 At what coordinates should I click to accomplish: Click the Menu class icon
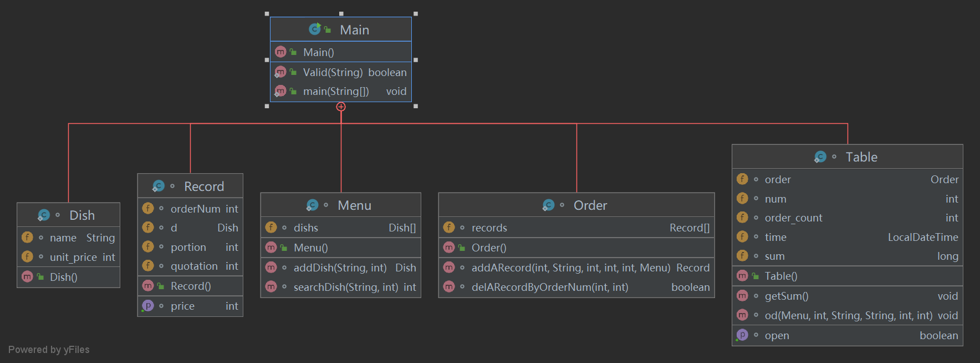[313, 205]
